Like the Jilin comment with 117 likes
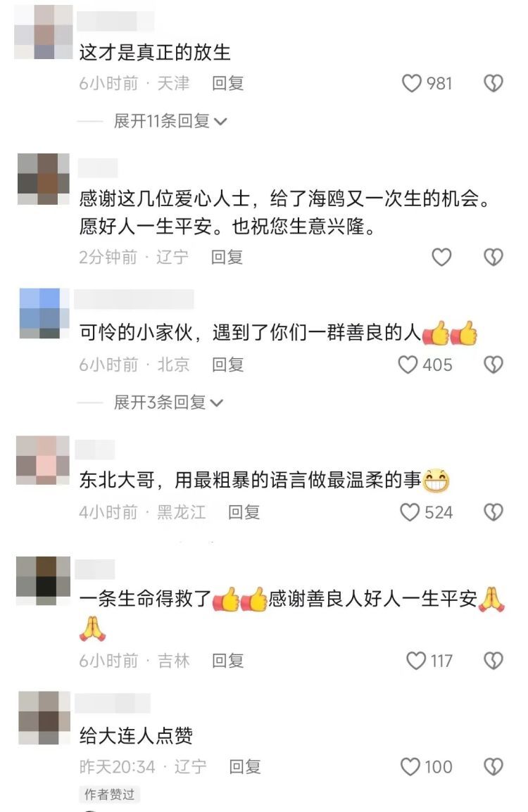528x812 pixels. point(416,661)
